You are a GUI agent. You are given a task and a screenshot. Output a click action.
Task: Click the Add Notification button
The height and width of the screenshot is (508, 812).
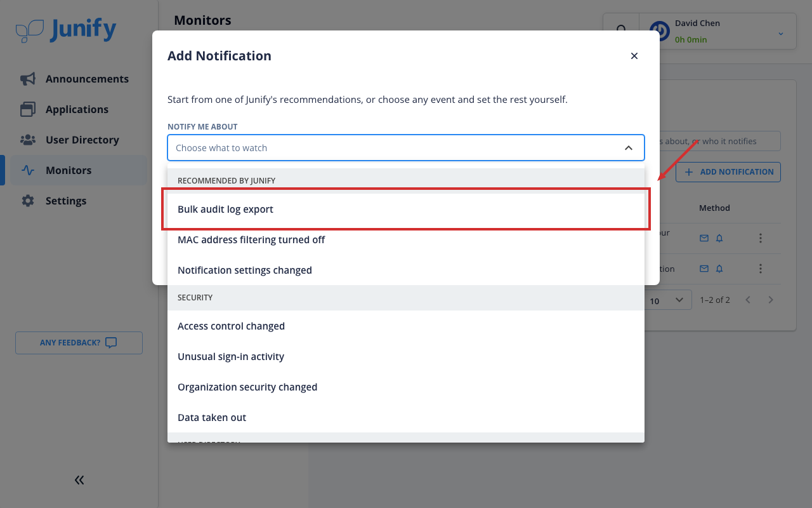tap(728, 171)
